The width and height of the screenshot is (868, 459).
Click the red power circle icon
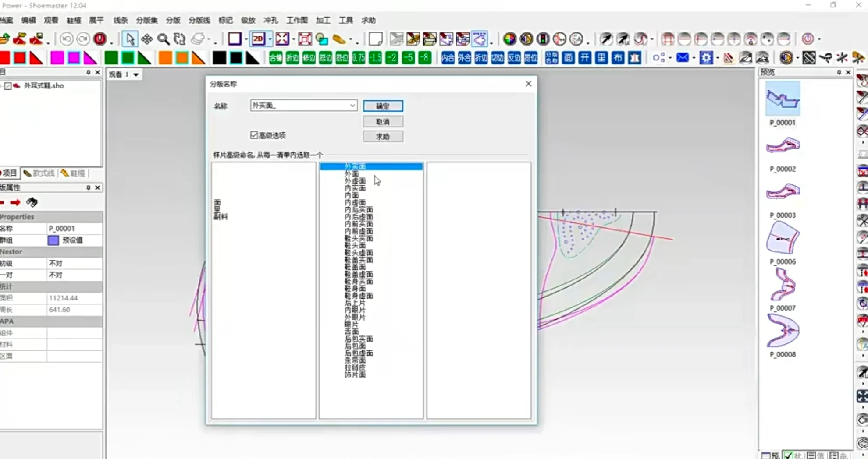(808, 39)
